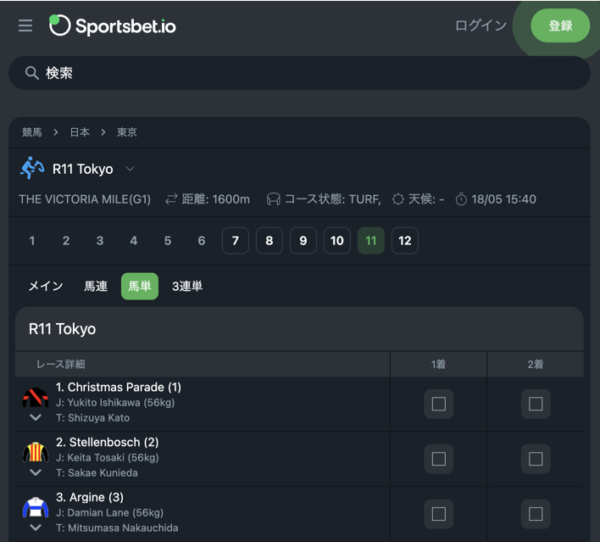
Task: Click Christmas Parade jockey silk icon
Action: pyautogui.click(x=35, y=397)
